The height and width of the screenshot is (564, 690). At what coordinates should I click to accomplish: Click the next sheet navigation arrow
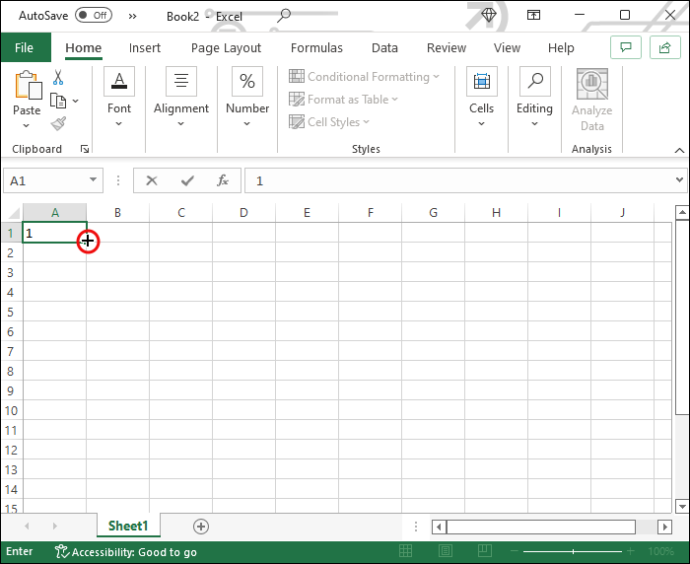point(55,526)
